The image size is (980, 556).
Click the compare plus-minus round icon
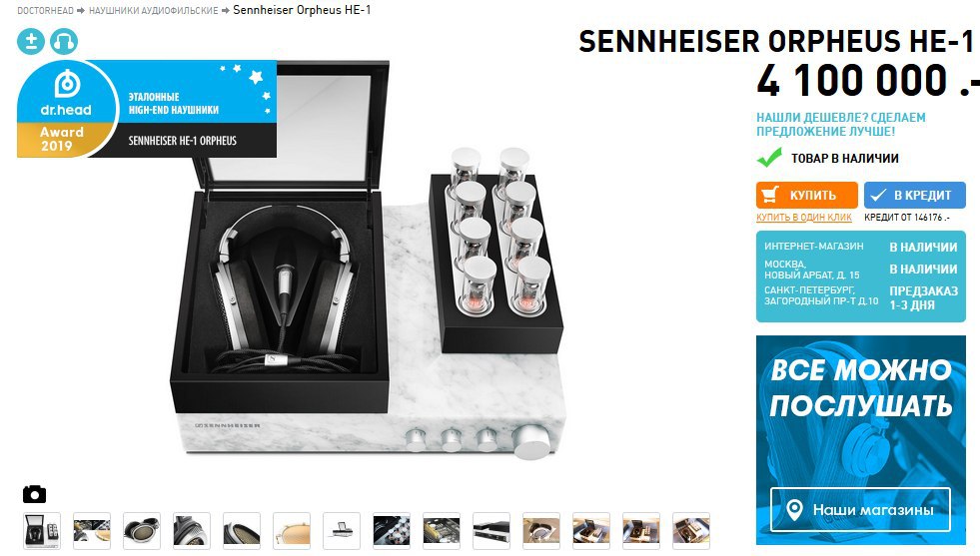[x=31, y=41]
